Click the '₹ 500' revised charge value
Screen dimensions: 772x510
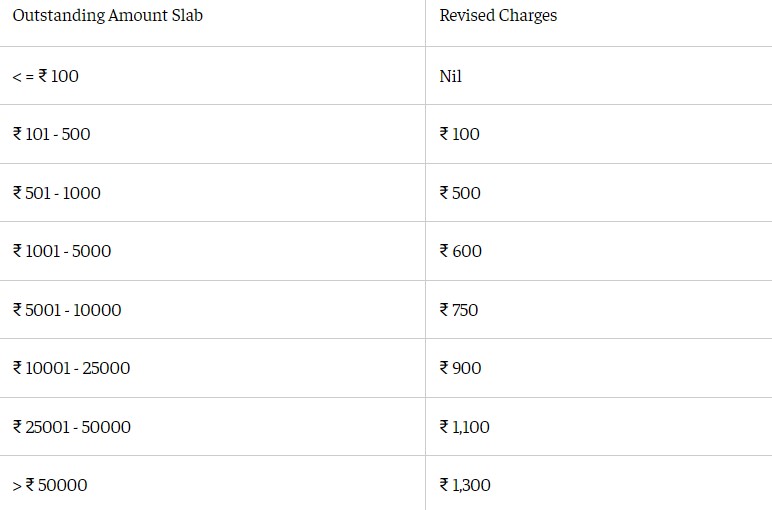tap(460, 193)
